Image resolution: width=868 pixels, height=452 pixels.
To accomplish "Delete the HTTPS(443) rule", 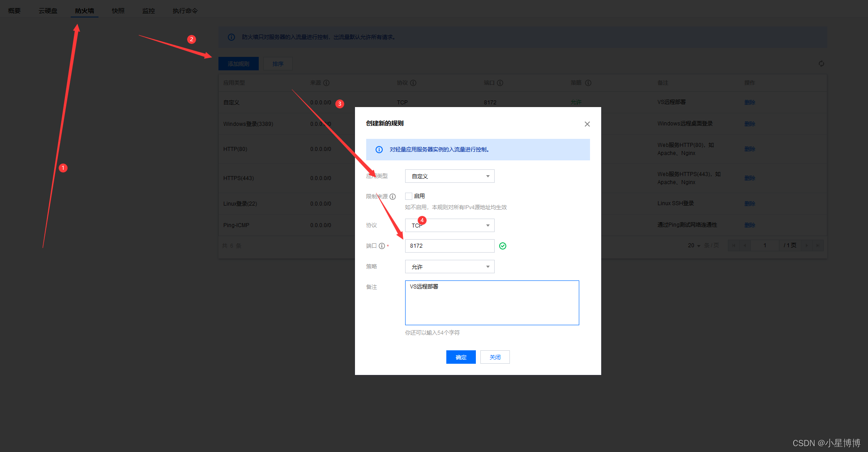I will pyautogui.click(x=750, y=178).
